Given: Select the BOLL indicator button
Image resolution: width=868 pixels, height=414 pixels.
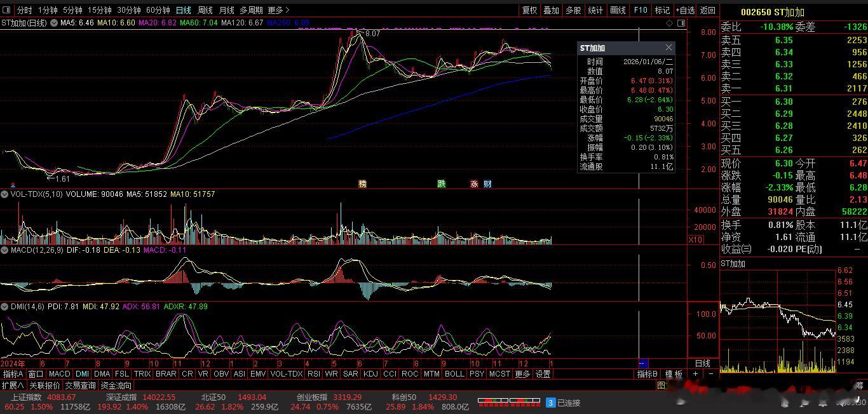Looking at the screenshot, I should click(x=454, y=374).
